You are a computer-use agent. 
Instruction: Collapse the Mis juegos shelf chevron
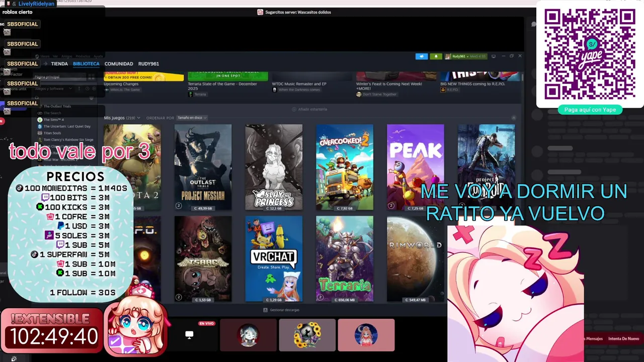click(x=514, y=118)
